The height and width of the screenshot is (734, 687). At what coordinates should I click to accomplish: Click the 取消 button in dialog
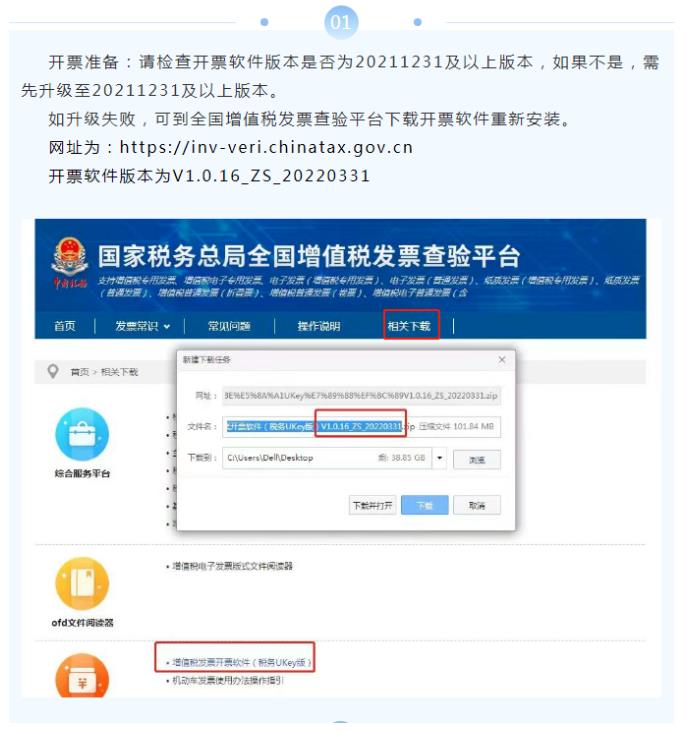(477, 506)
